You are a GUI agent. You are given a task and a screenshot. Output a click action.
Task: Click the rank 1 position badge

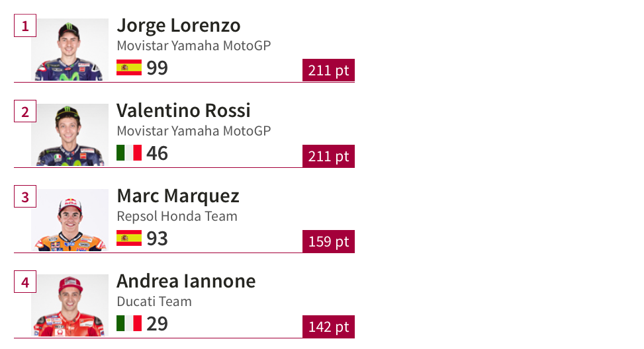(x=25, y=26)
